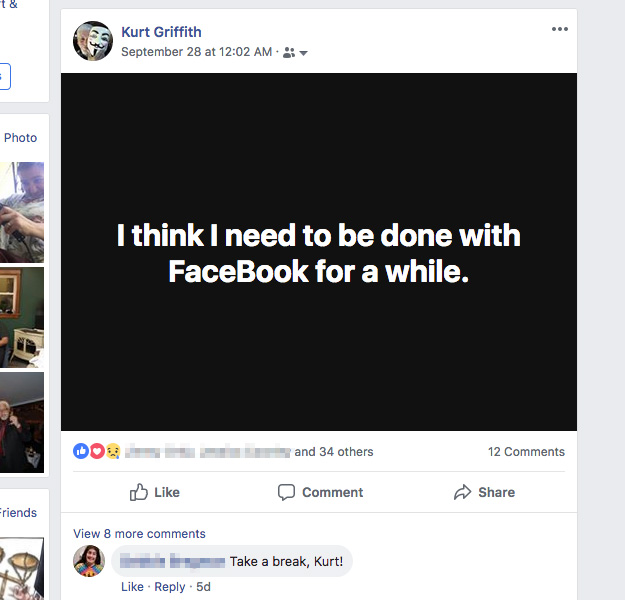Click the blue thumbs-up reaction icon
This screenshot has height=600, width=625.
point(81,451)
